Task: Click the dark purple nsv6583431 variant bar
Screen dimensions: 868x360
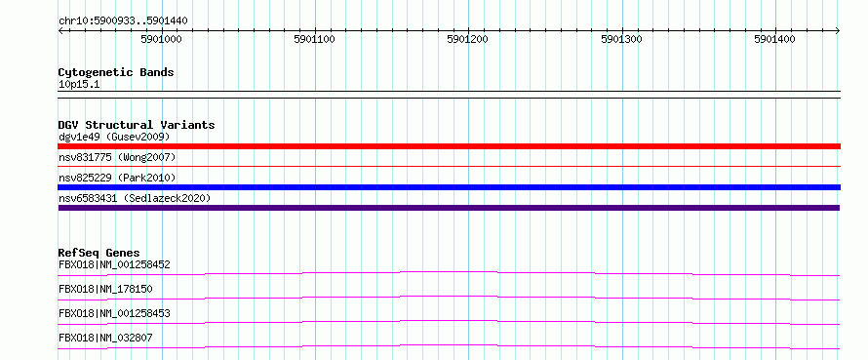Action: (x=449, y=208)
